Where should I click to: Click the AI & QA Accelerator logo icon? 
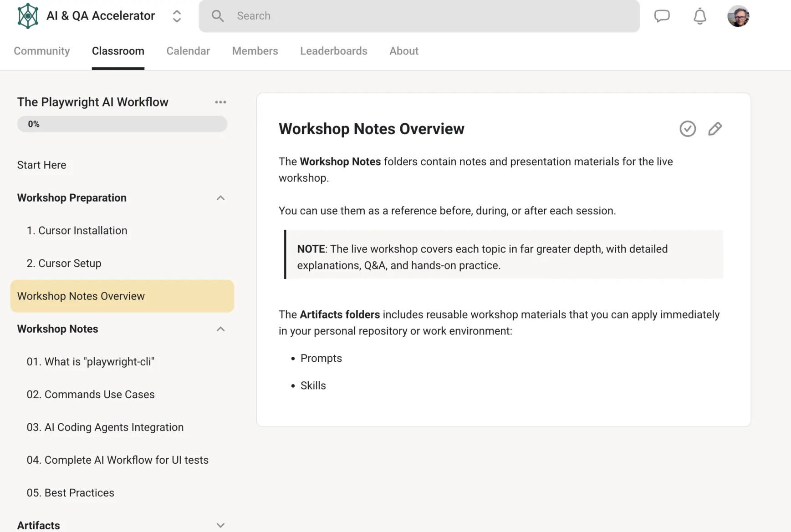[x=28, y=16]
